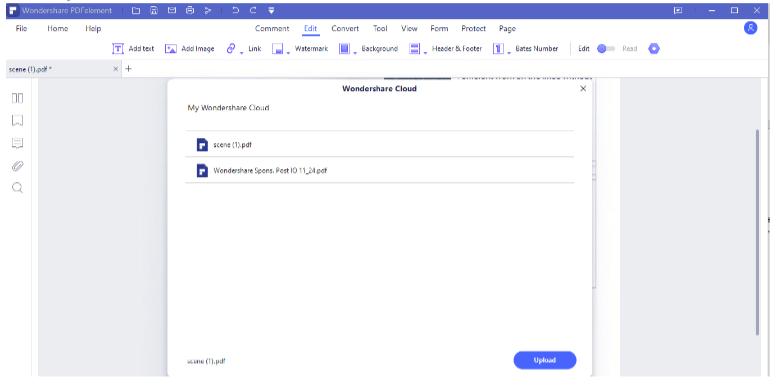Viewport: 774px width, 384px height.
Task: Click the Background icon
Action: click(344, 49)
